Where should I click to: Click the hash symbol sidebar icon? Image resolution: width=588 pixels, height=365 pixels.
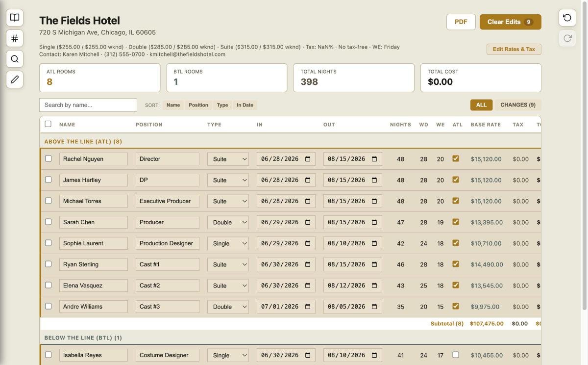click(x=15, y=38)
